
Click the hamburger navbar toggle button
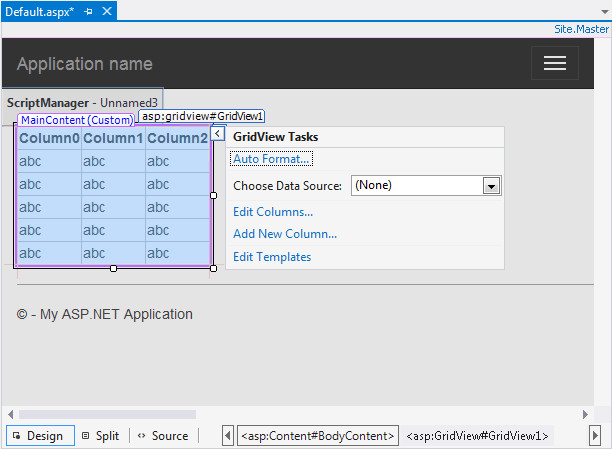554,63
